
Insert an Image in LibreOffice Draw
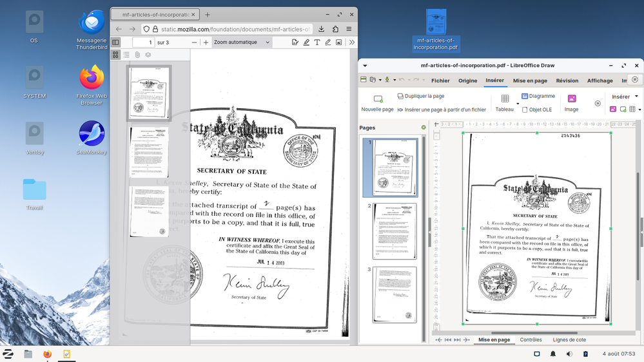571,103
